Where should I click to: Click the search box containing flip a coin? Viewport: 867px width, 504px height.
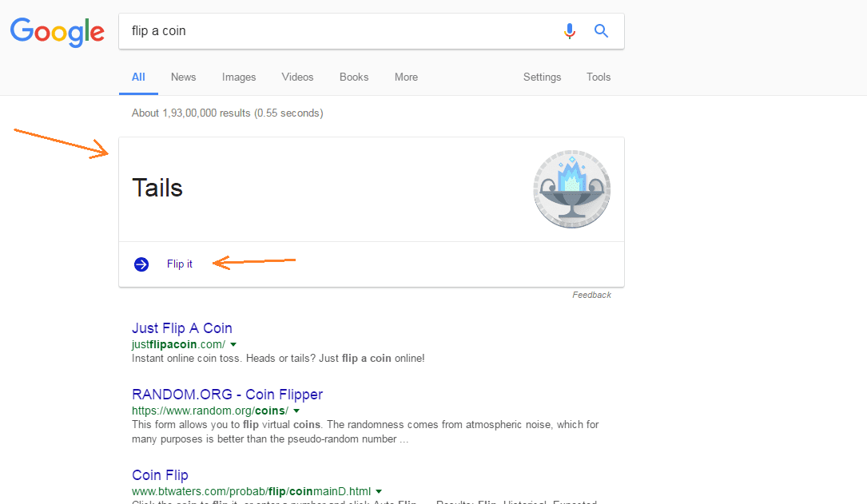372,31
